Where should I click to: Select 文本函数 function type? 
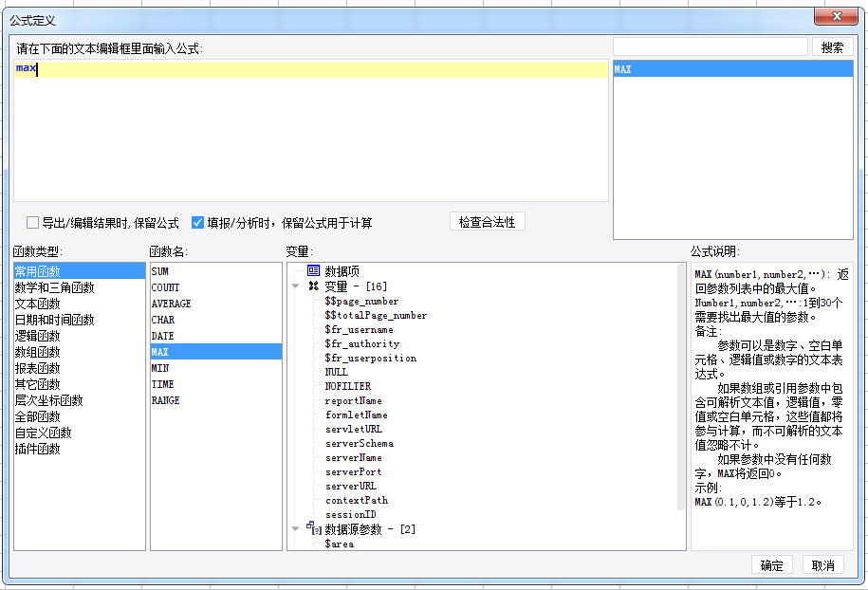(x=80, y=304)
